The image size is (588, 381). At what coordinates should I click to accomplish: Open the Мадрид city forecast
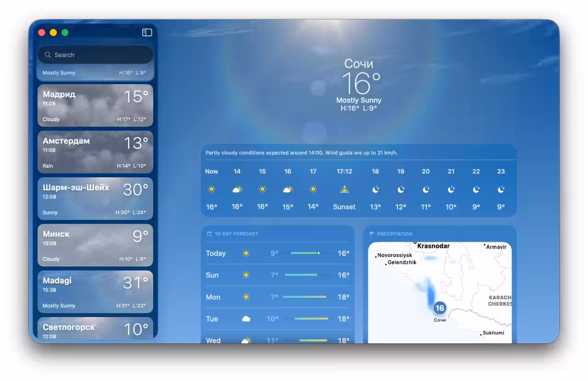tap(95, 105)
